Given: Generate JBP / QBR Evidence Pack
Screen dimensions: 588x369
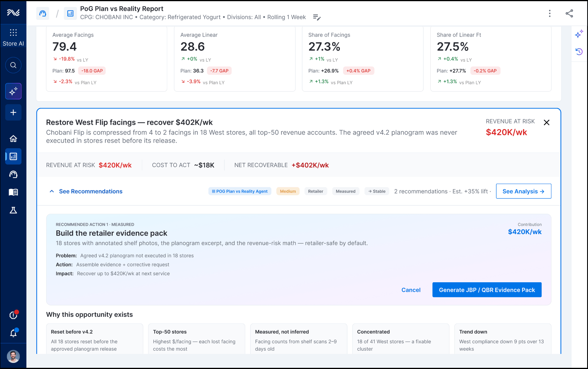Looking at the screenshot, I should point(487,290).
